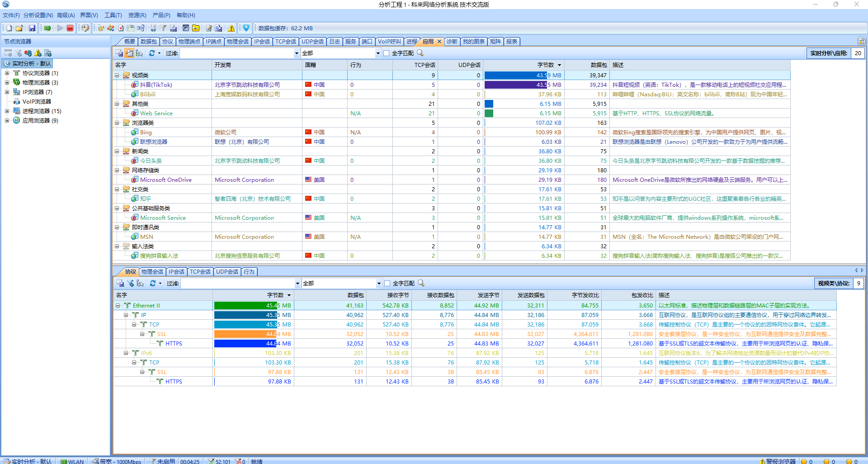Open the lower 全部 dropdown

pyautogui.click(x=379, y=284)
